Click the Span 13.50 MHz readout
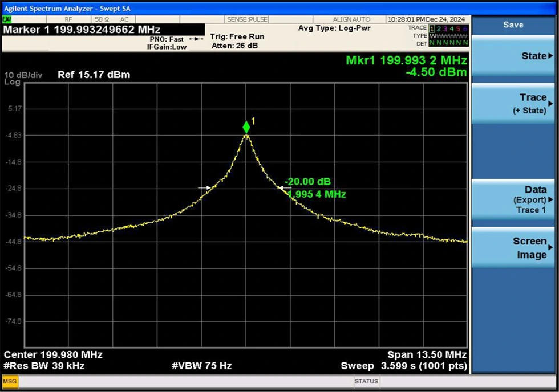Screen dimensions: 559x392 427,355
